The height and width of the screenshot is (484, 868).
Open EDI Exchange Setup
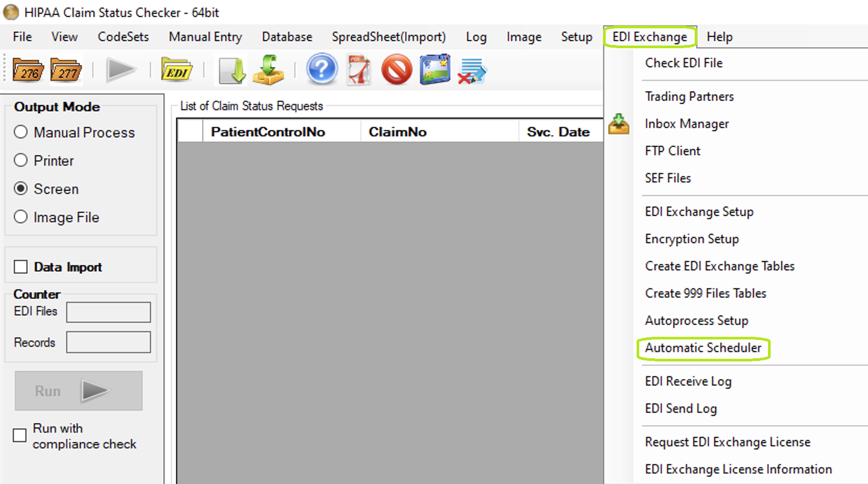699,212
